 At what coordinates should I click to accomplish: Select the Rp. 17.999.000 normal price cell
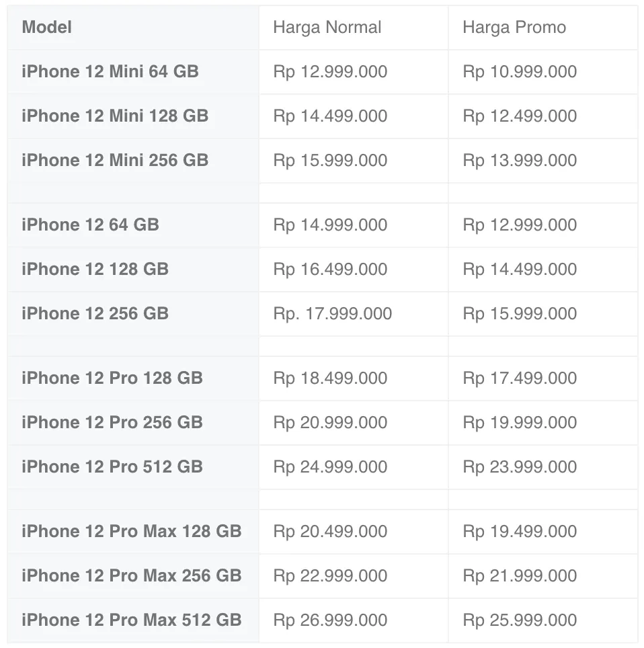click(332, 314)
